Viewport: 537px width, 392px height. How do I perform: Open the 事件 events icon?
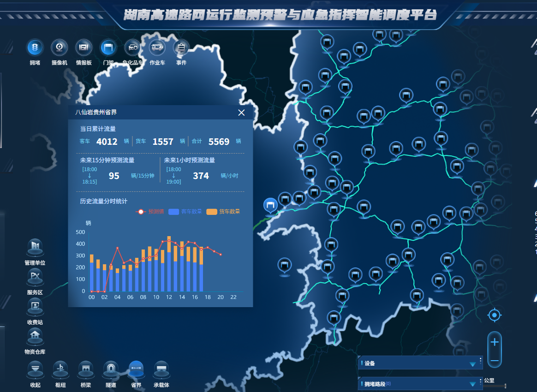181,48
